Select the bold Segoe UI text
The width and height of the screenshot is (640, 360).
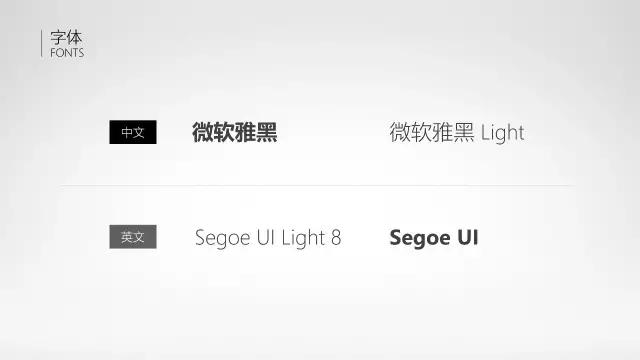[434, 238]
